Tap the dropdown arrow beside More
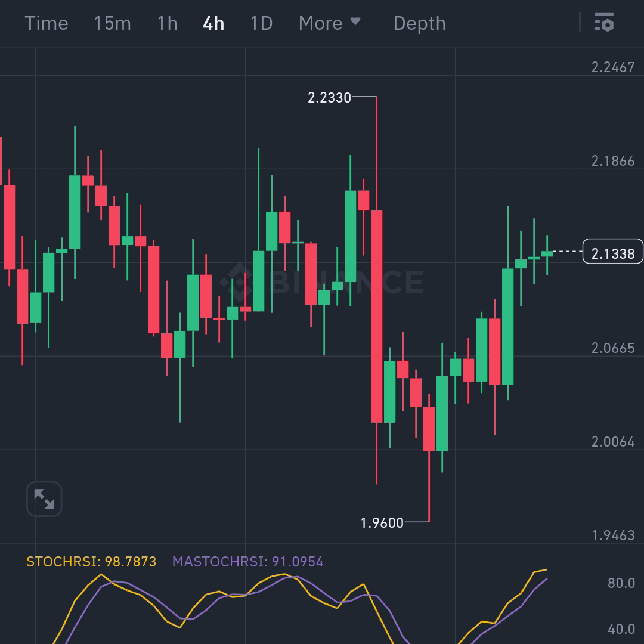644x644 pixels. (x=355, y=21)
